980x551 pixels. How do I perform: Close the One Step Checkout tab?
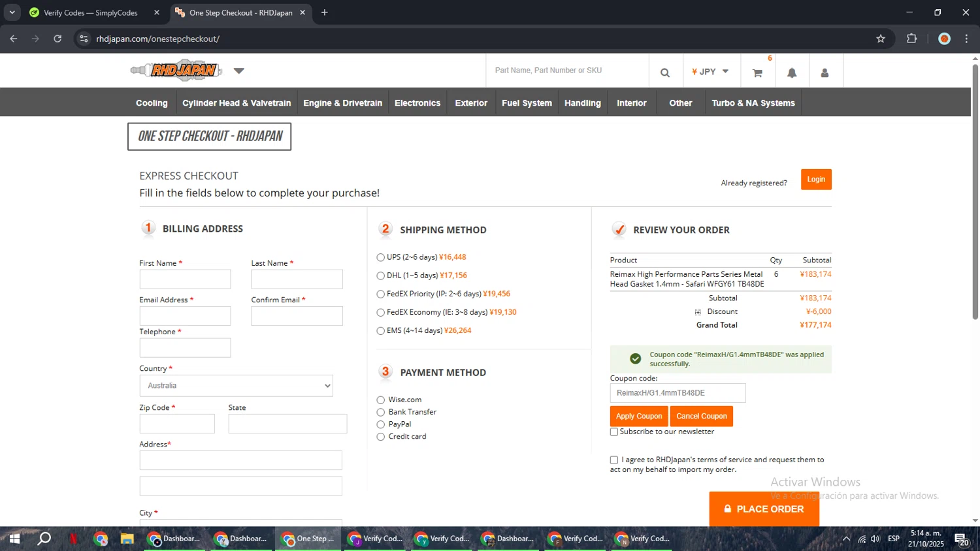point(302,12)
